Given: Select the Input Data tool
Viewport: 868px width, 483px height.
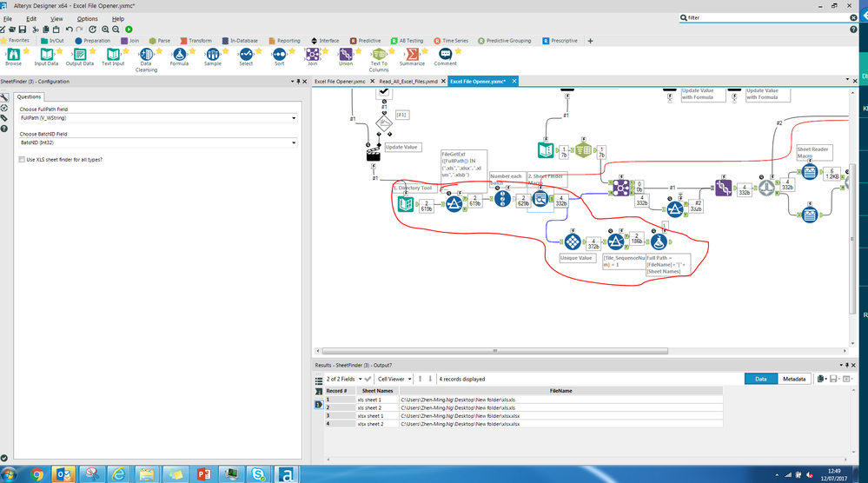Looking at the screenshot, I should (x=46, y=56).
